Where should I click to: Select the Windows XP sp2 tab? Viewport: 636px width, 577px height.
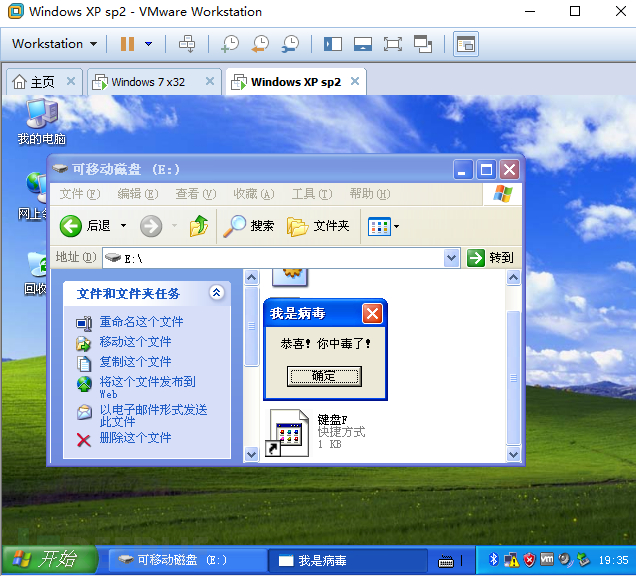pyautogui.click(x=296, y=82)
